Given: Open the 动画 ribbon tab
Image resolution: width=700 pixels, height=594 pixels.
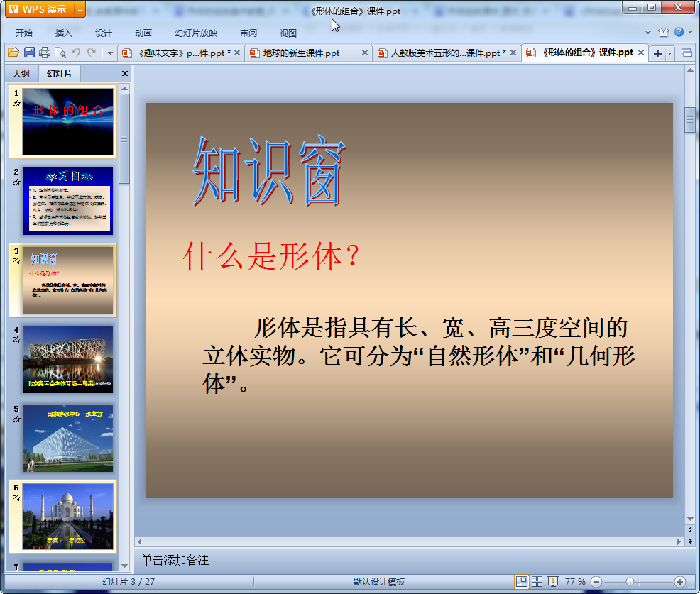Looking at the screenshot, I should click(143, 33).
